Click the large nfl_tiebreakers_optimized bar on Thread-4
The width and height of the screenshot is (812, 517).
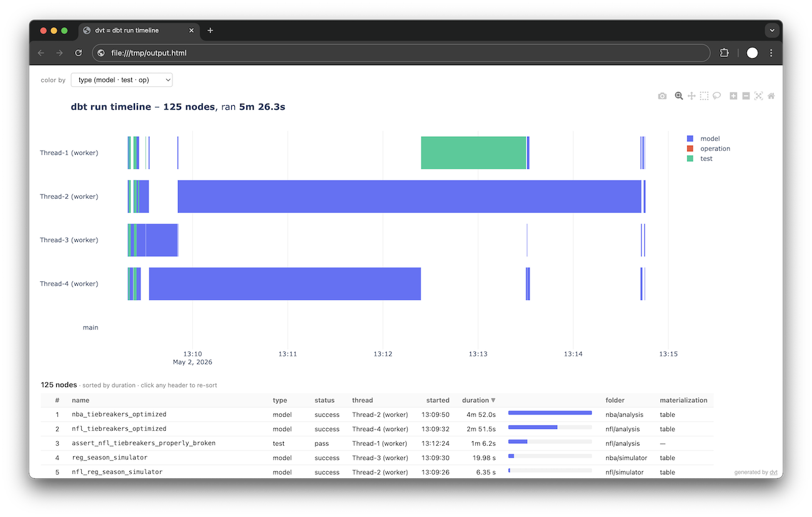[x=285, y=284]
